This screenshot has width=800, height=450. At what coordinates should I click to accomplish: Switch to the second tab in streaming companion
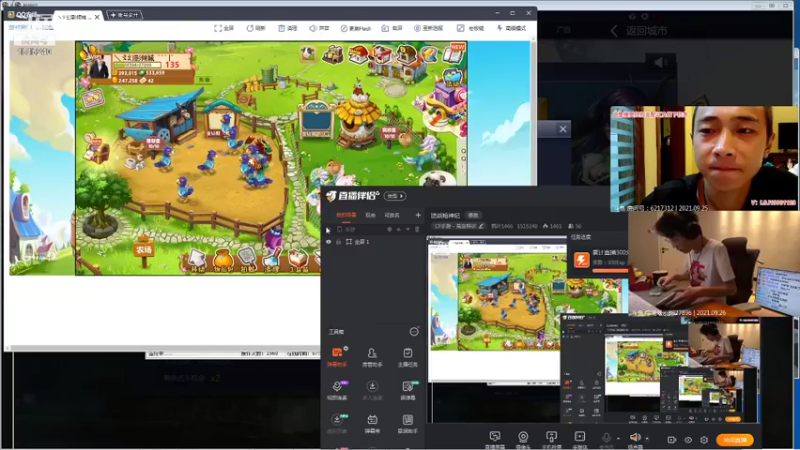click(x=370, y=215)
